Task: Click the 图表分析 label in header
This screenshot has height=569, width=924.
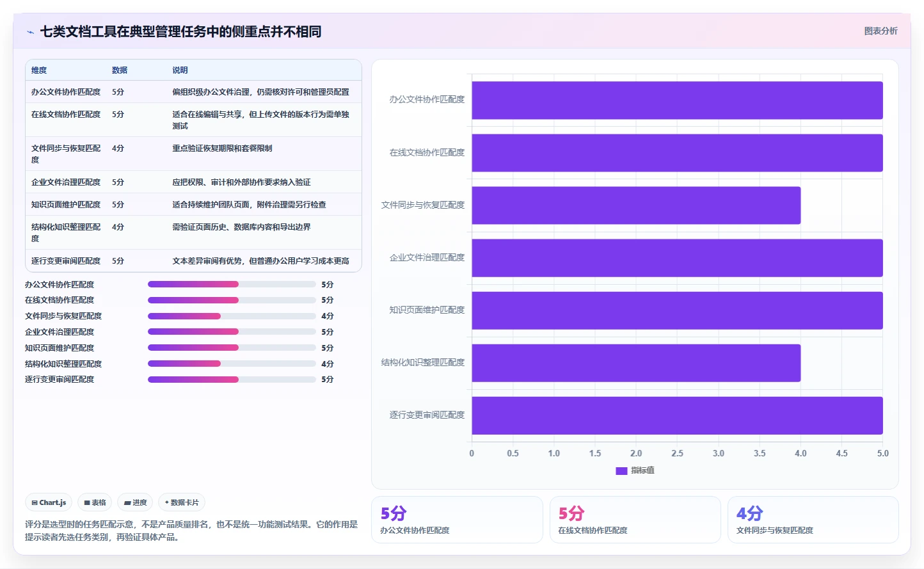Action: pos(880,31)
